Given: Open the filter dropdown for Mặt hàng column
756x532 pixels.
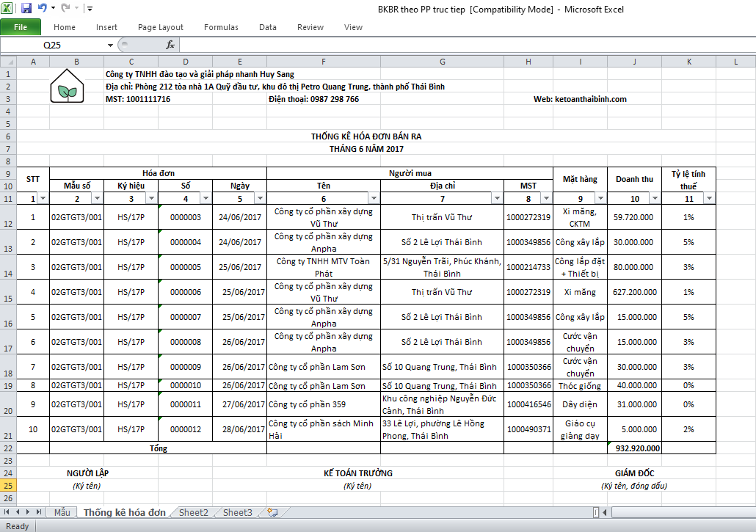Looking at the screenshot, I should 600,199.
